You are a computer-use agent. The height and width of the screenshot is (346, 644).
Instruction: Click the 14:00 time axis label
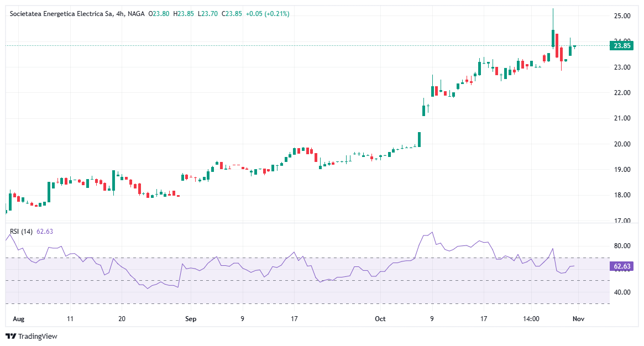[x=531, y=319]
